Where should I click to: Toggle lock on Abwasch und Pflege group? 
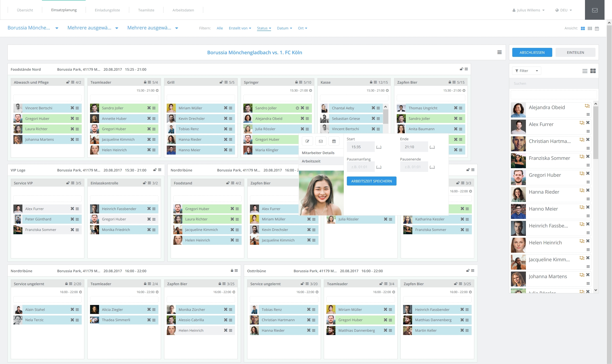[68, 82]
